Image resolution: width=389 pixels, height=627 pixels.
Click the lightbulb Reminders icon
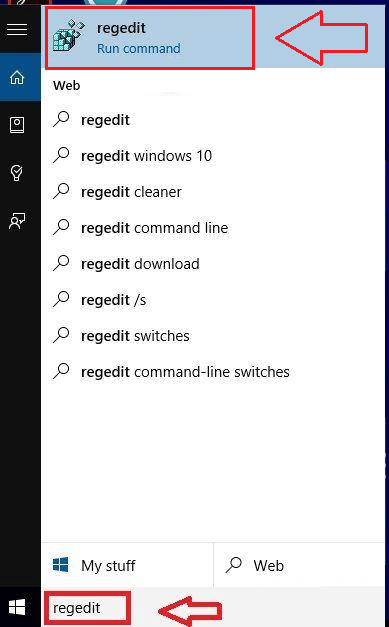click(17, 173)
